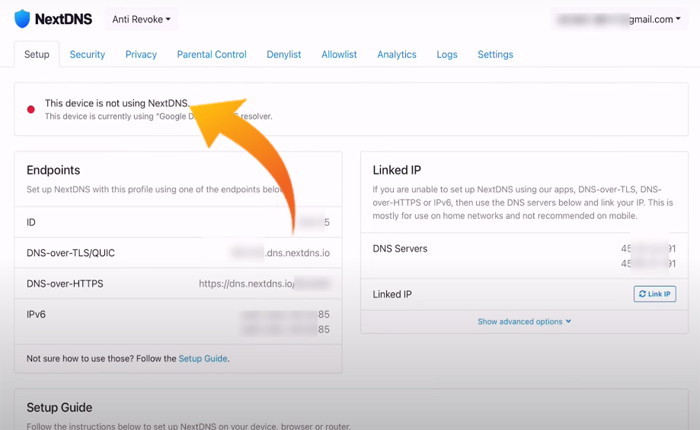Screen dimensions: 700x430
Task: Follow the Setup Guide link
Action: pyautogui.click(x=203, y=358)
